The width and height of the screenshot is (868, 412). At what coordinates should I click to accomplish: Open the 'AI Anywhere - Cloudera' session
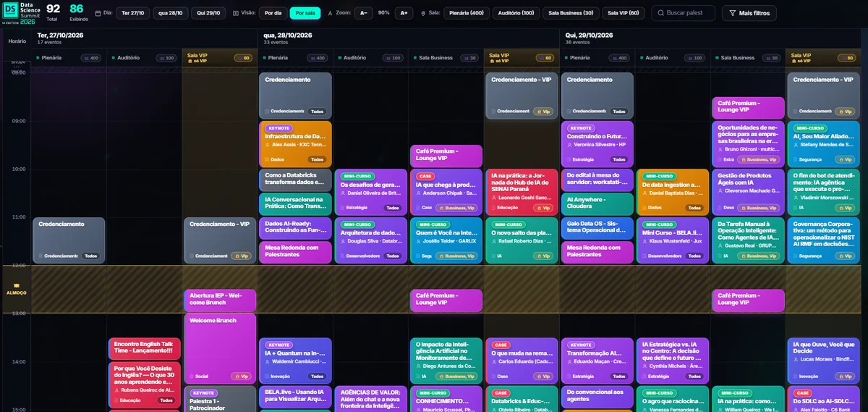pos(597,203)
